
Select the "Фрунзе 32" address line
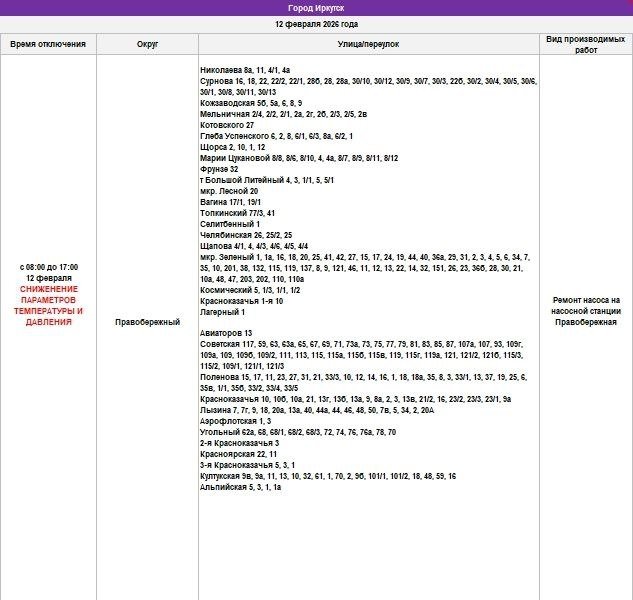(219, 169)
